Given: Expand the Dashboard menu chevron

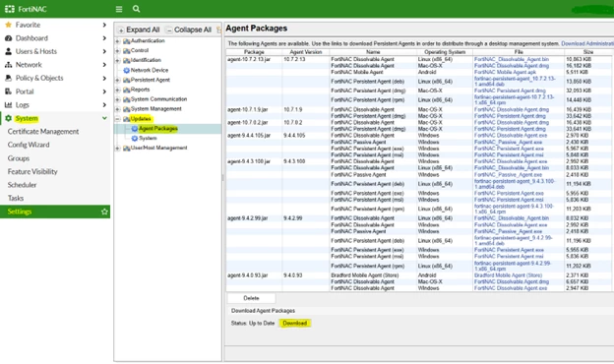Looking at the screenshot, I should pyautogui.click(x=104, y=38).
